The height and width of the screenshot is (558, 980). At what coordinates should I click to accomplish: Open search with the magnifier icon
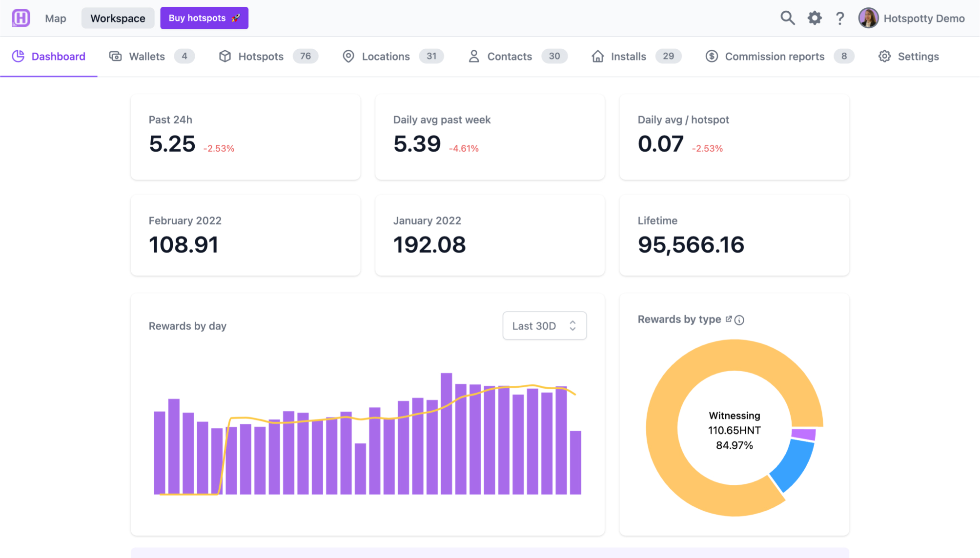(x=787, y=18)
